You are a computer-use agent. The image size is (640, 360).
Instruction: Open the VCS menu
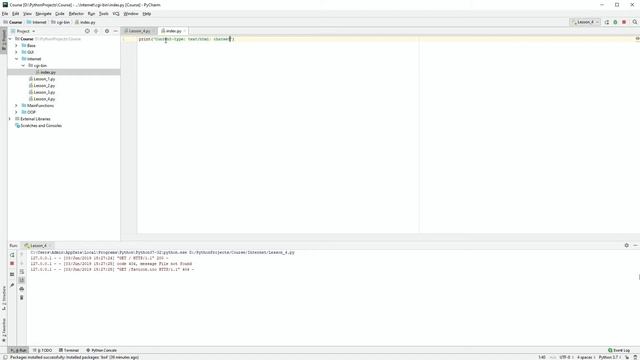(116, 13)
